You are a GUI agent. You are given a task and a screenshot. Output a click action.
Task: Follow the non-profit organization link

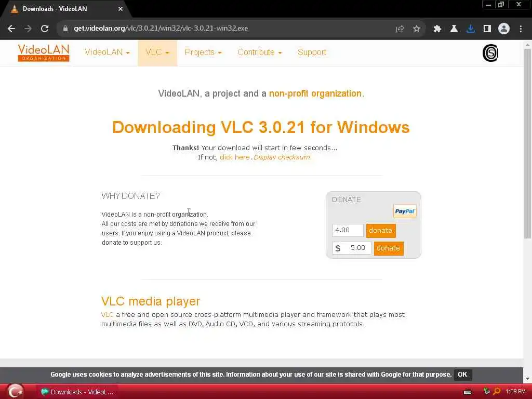[315, 94]
